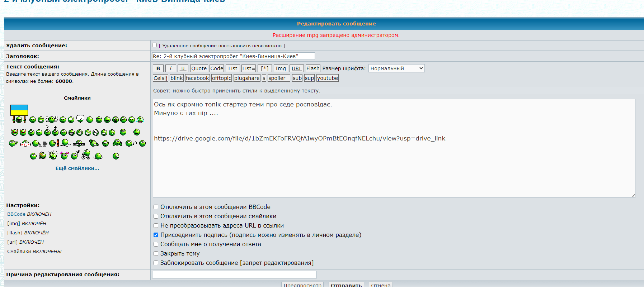Apply bold with the B button

[x=158, y=68]
